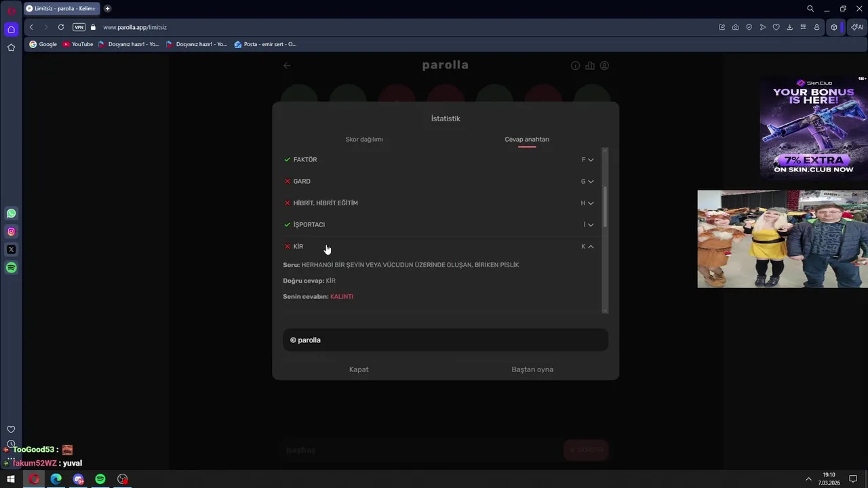Image resolution: width=868 pixels, height=488 pixels.
Task: Open parolla user account icon
Action: (604, 66)
